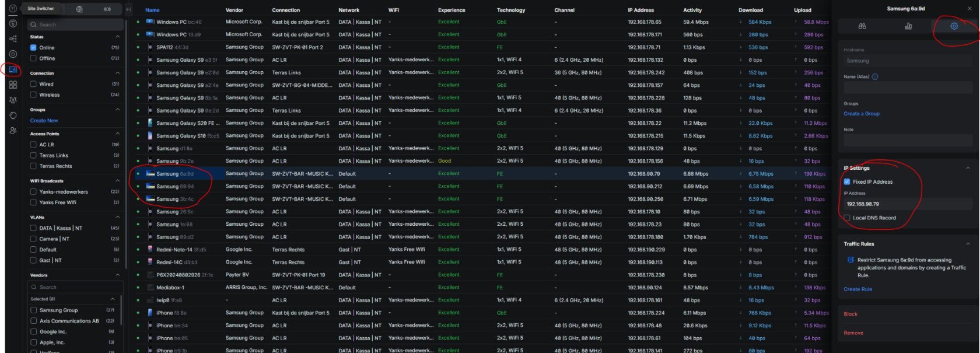Screen dimensions: 980x353
Task: Sort by the Experience column header
Action: [x=452, y=10]
